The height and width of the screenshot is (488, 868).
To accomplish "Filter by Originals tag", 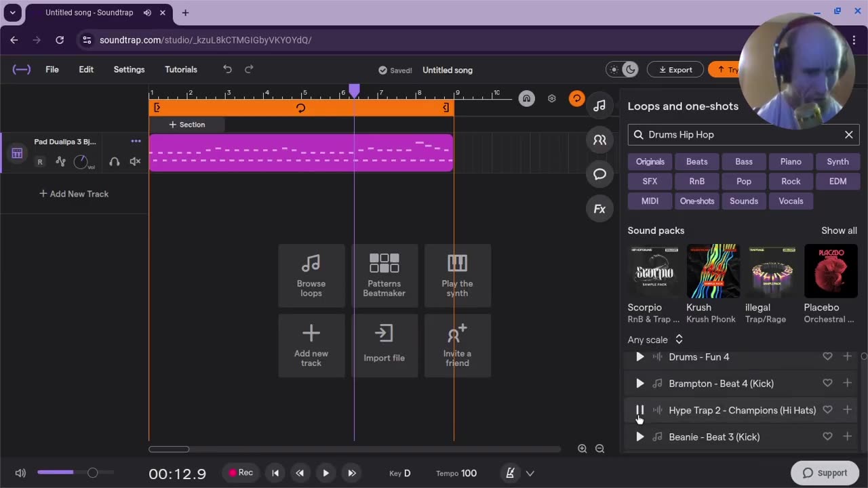I will pyautogui.click(x=650, y=161).
